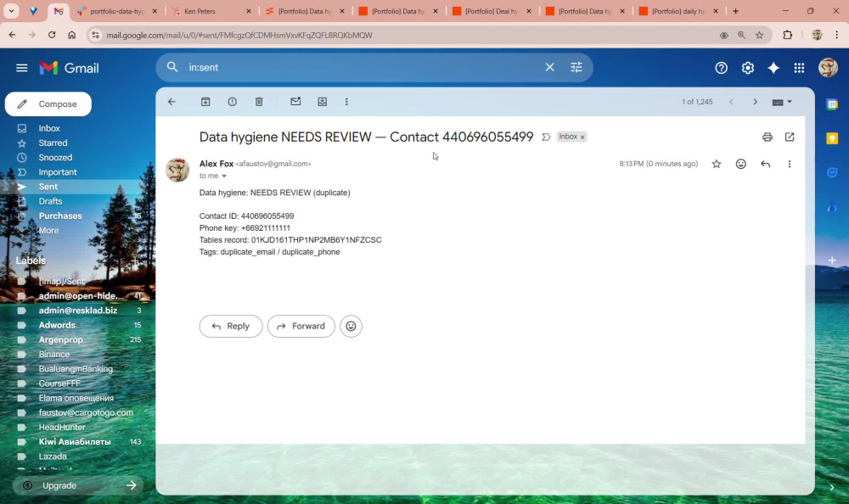
Task: Open the Argenprop label
Action: pyautogui.click(x=60, y=340)
